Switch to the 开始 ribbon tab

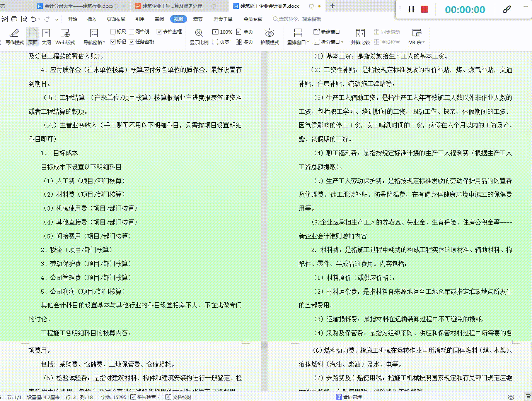(x=72, y=19)
